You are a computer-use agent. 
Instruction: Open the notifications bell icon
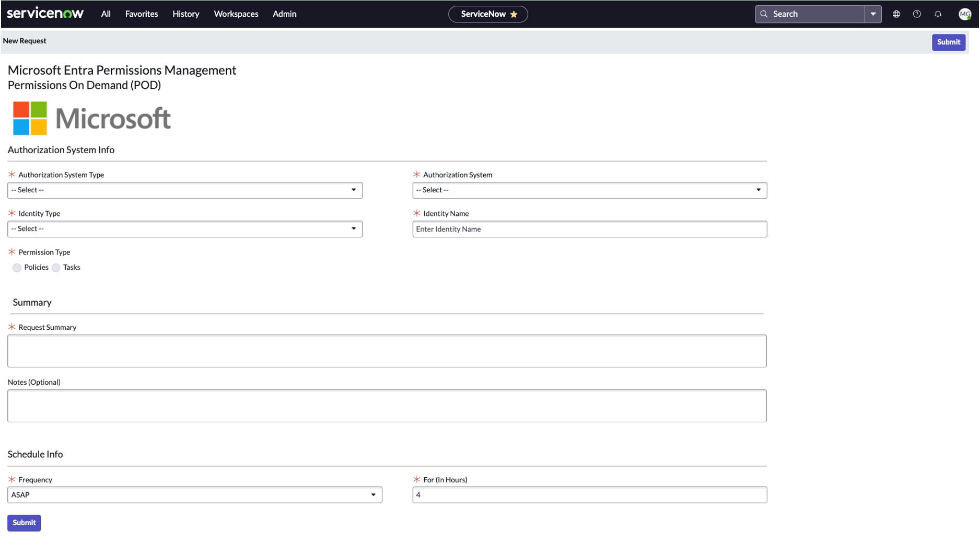938,14
